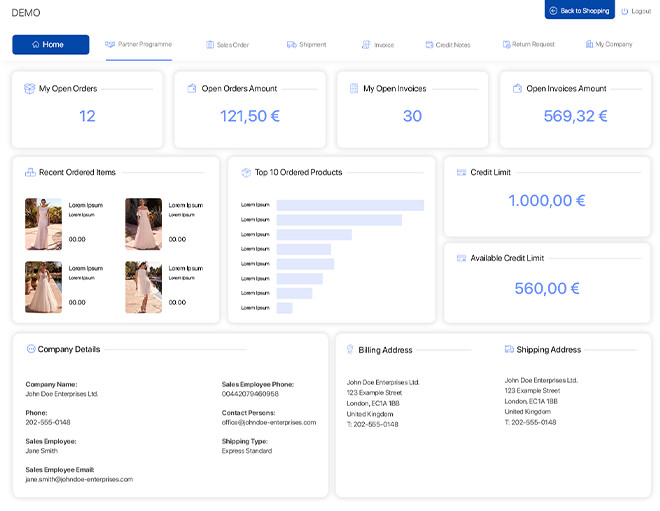Click the Back to Shopping arrow icon
This screenshot has width=660, height=511.
(553, 11)
